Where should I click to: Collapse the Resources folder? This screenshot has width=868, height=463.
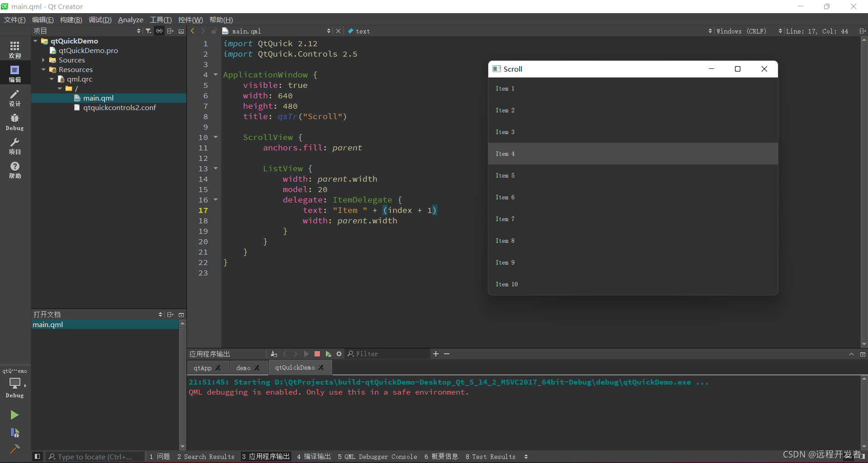tap(43, 69)
